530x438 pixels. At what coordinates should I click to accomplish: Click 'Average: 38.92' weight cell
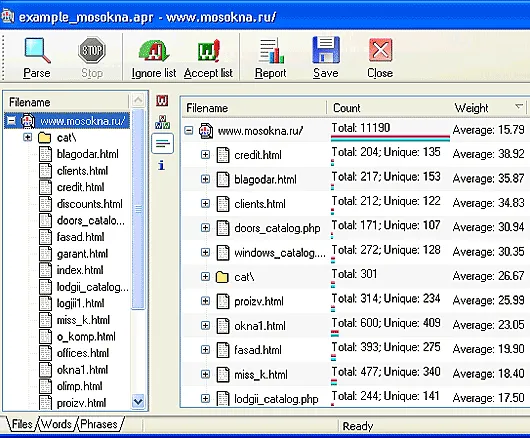point(488,154)
